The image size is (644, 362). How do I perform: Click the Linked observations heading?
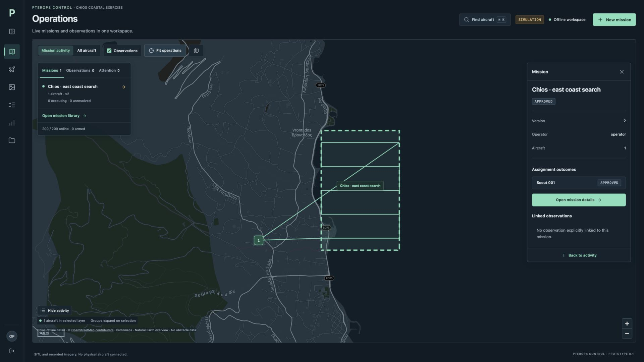pyautogui.click(x=552, y=216)
